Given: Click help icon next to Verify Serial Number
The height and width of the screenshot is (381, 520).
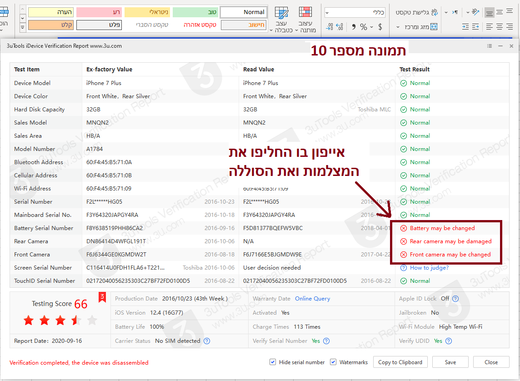Looking at the screenshot, I should coord(326,341).
